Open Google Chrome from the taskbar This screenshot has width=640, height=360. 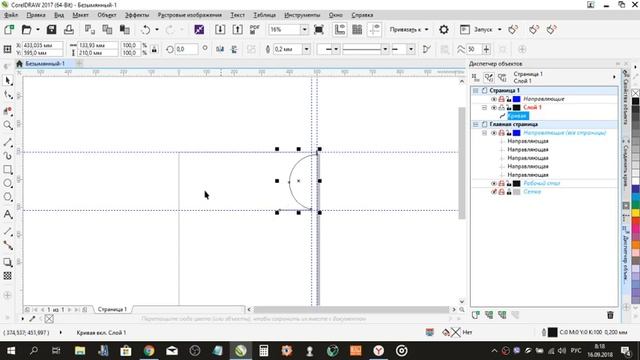click(149, 351)
